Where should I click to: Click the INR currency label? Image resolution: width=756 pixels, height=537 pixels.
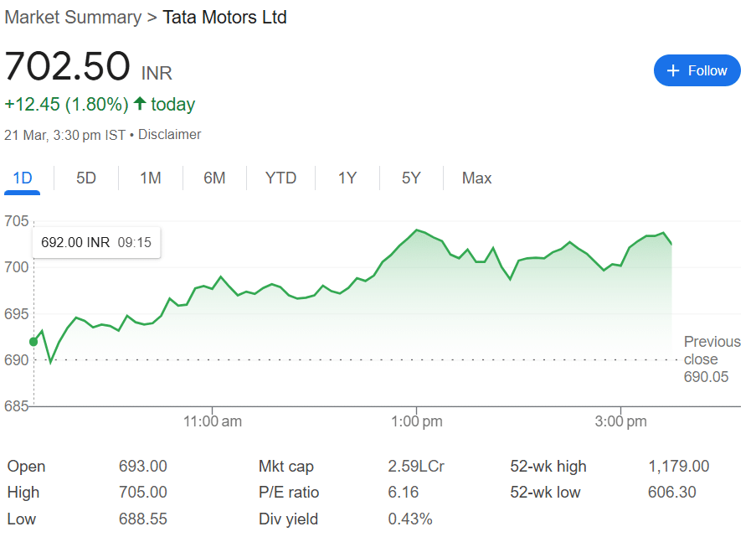click(x=157, y=74)
